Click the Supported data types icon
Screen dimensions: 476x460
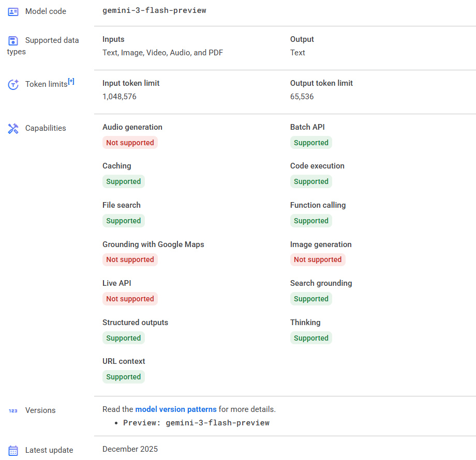point(13,41)
